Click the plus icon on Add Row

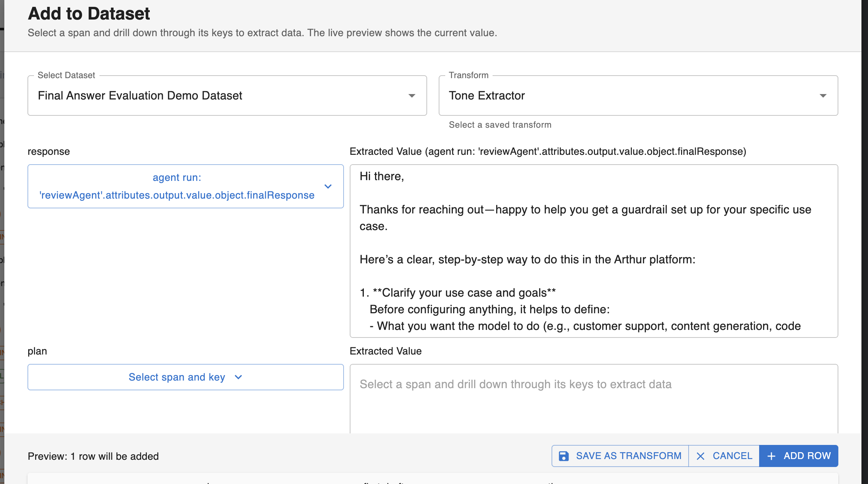coord(771,456)
